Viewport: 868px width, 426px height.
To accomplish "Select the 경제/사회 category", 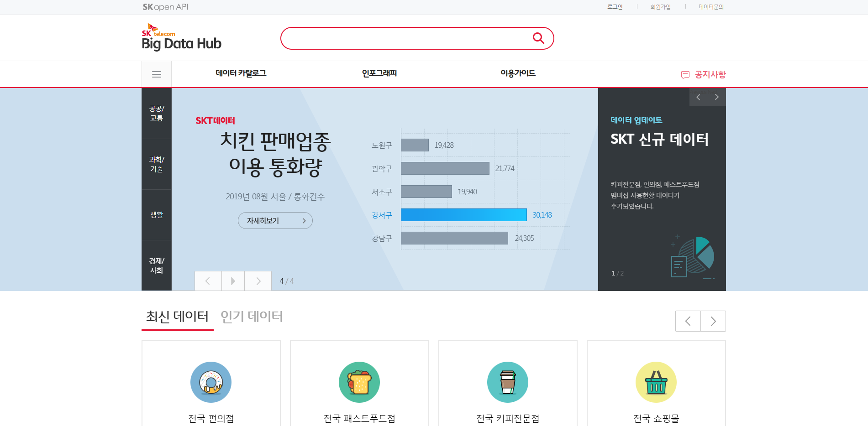I will tap(157, 265).
